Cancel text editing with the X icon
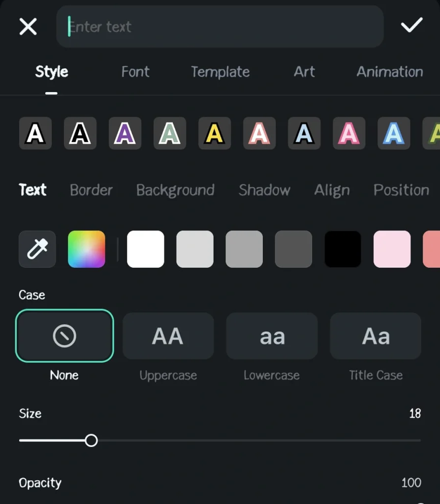 pos(28,27)
